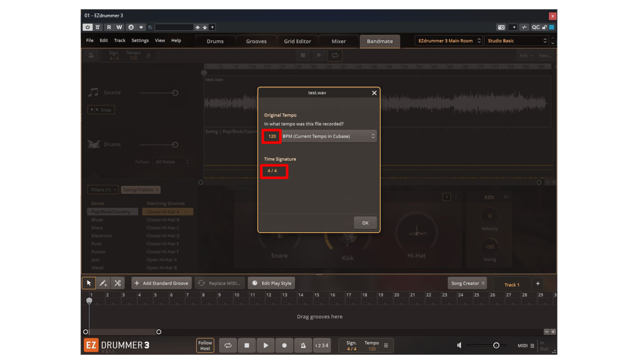638x364 pixels.
Task: Open the EZdrummer 3 Main Room dropdown
Action: (449, 41)
